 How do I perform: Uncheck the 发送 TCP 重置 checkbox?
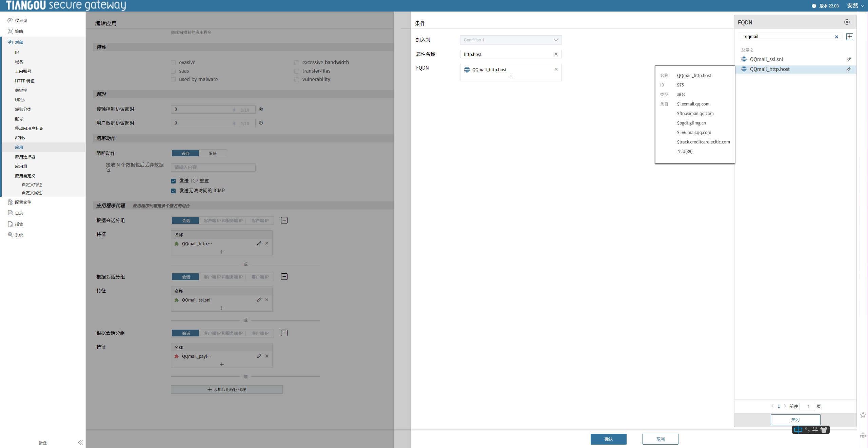(173, 181)
